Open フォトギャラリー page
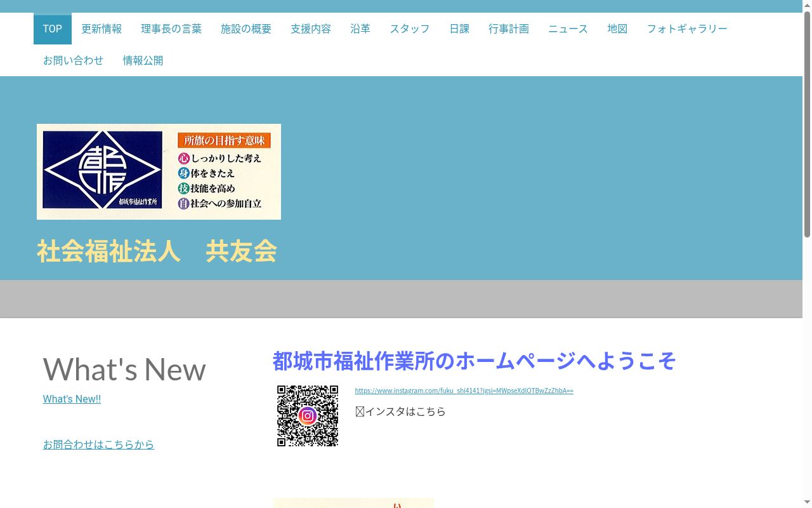The height and width of the screenshot is (508, 812). [x=687, y=29]
